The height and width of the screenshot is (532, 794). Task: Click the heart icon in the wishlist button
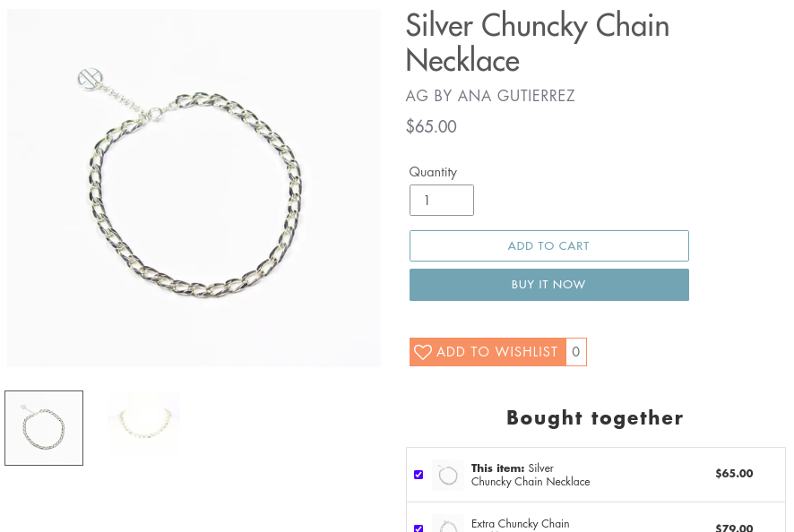click(422, 352)
